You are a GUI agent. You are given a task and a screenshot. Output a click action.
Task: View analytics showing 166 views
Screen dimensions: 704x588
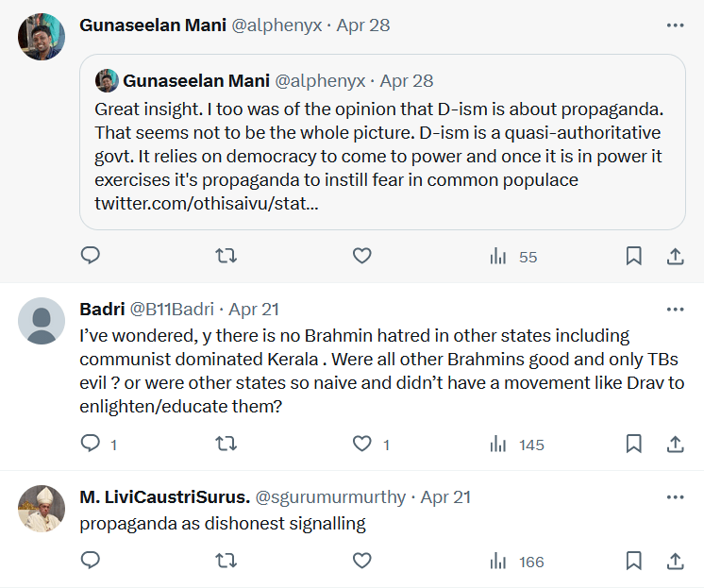pyautogui.click(x=517, y=563)
